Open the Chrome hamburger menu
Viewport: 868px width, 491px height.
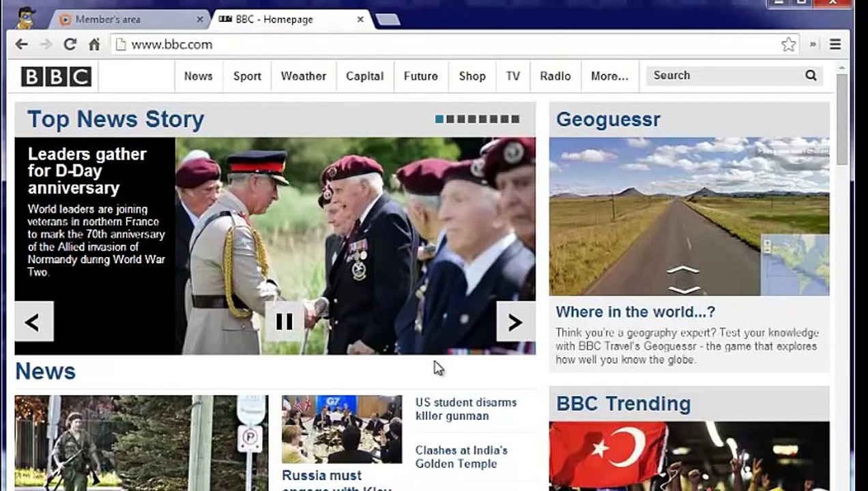[835, 44]
